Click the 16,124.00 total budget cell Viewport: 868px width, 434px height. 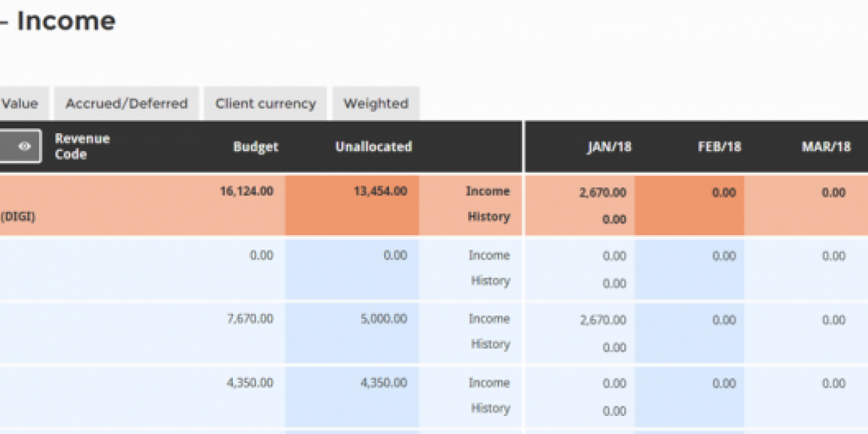coord(247,191)
